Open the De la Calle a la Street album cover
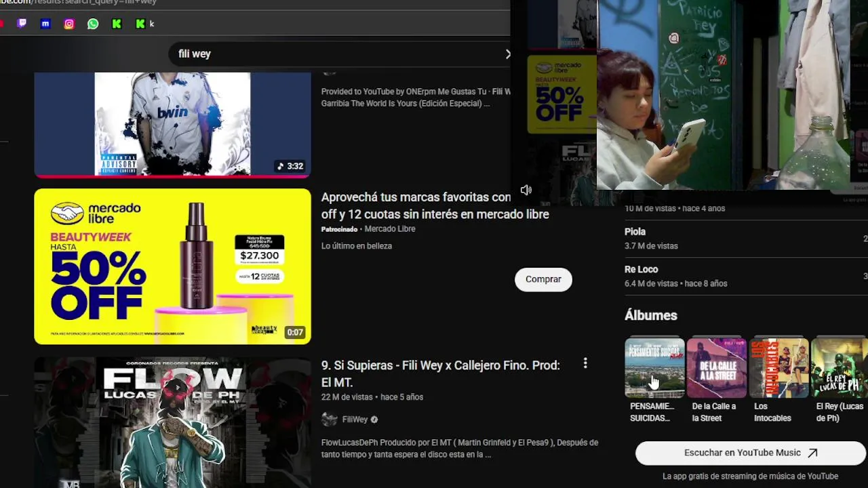The height and width of the screenshot is (488, 868). click(x=717, y=367)
